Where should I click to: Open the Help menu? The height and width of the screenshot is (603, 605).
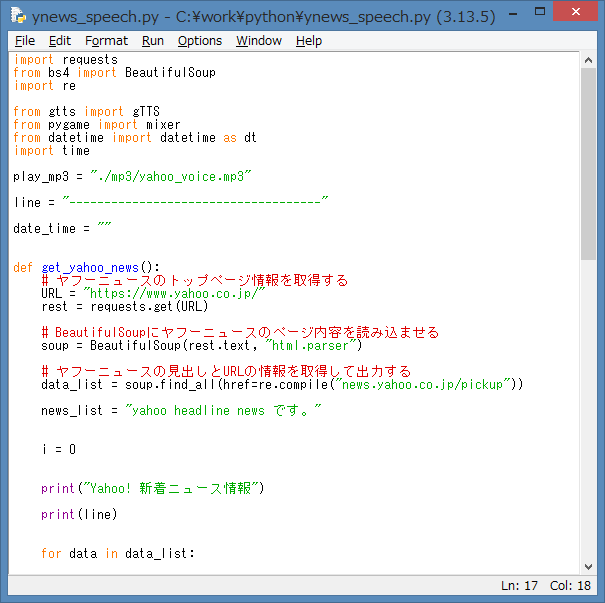pos(309,41)
